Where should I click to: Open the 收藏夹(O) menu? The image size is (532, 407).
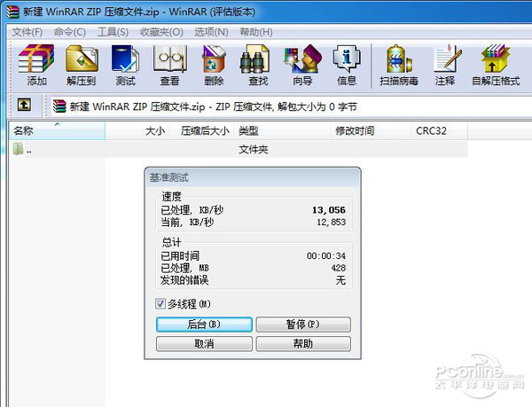(161, 32)
